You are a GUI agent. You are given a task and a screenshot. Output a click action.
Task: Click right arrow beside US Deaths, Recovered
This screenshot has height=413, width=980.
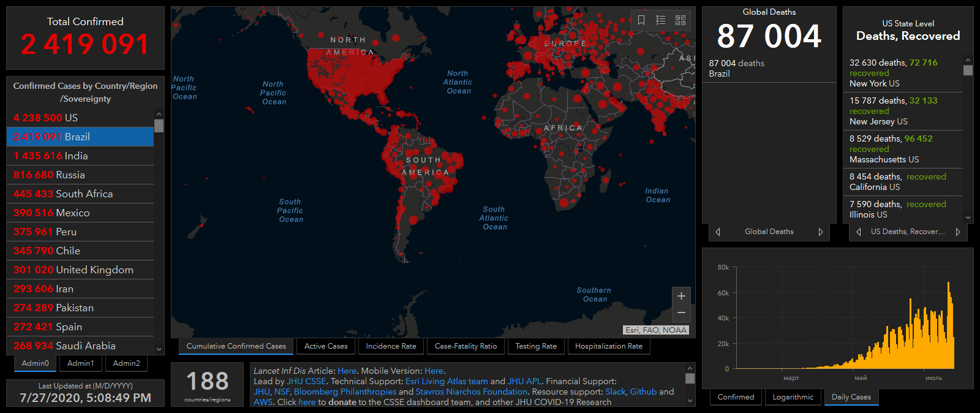click(958, 232)
